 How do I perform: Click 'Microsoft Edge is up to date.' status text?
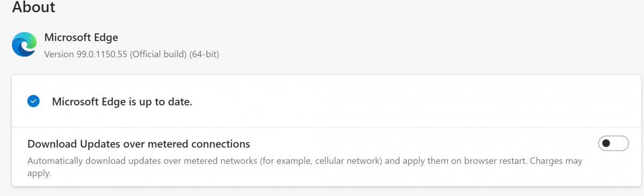tap(122, 102)
